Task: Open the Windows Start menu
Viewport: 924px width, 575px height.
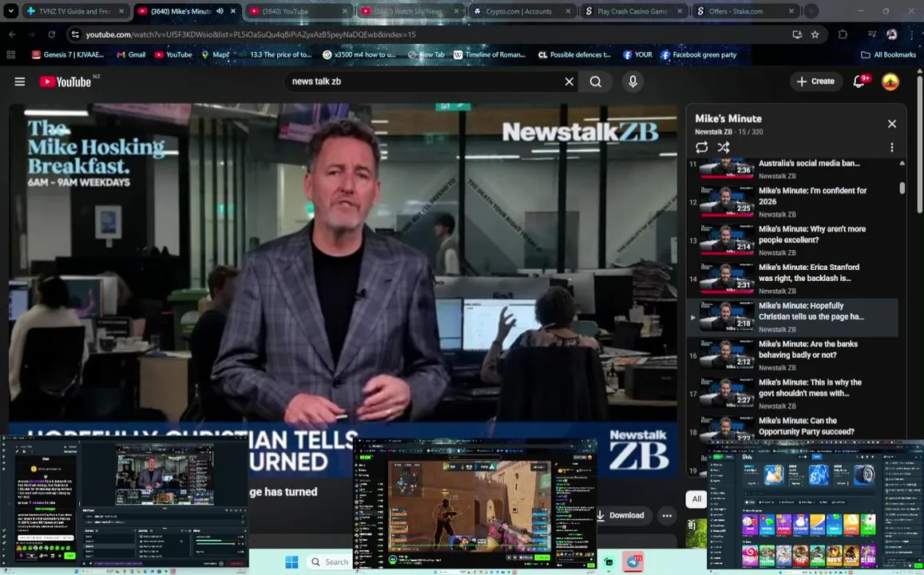Action: click(x=291, y=561)
